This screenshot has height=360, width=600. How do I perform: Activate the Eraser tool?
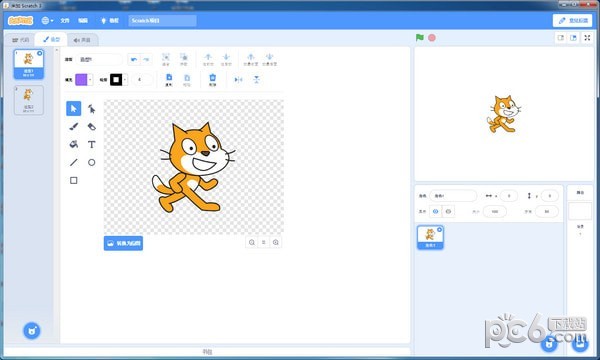coord(91,127)
